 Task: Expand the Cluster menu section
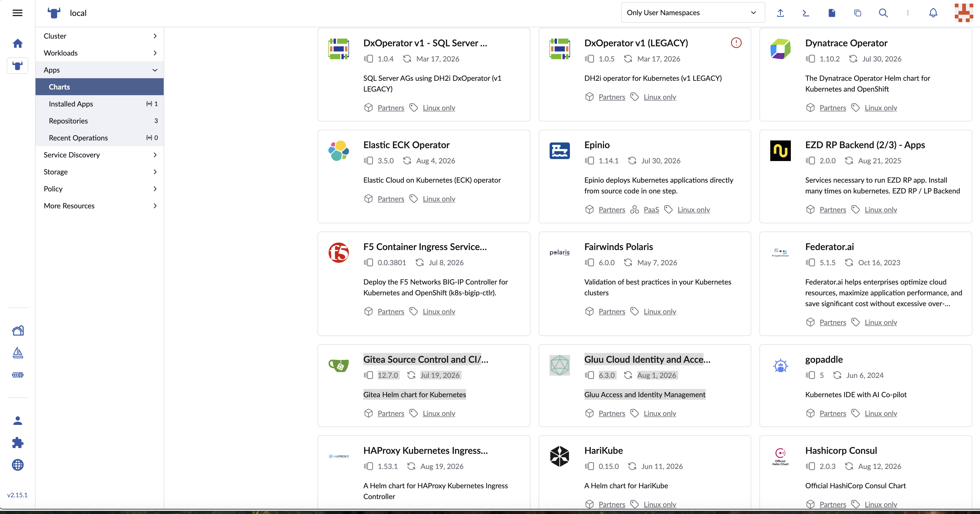click(x=100, y=36)
